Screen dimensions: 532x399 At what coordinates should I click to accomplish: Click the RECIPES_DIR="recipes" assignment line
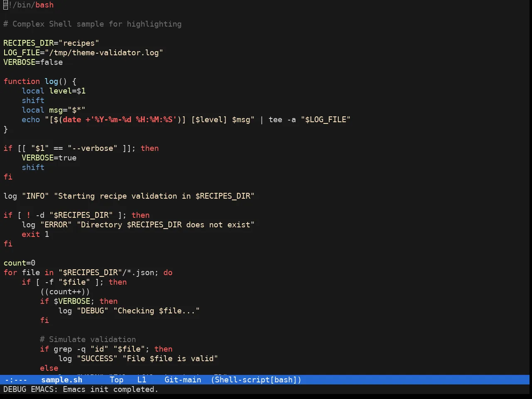pyautogui.click(x=51, y=43)
